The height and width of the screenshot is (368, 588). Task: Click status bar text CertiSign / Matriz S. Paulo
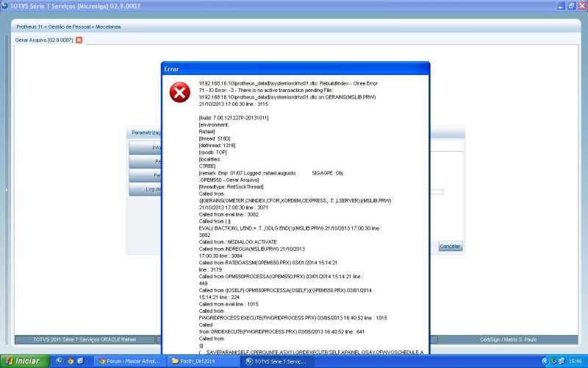click(508, 339)
